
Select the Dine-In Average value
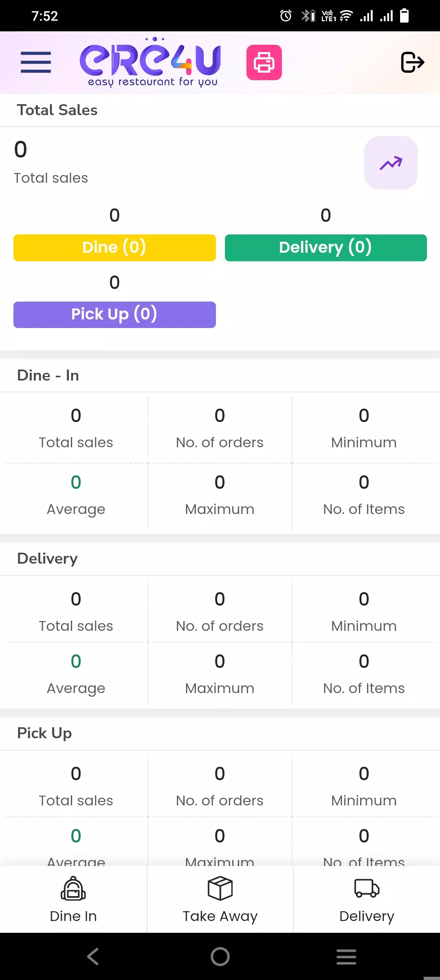coord(76,482)
